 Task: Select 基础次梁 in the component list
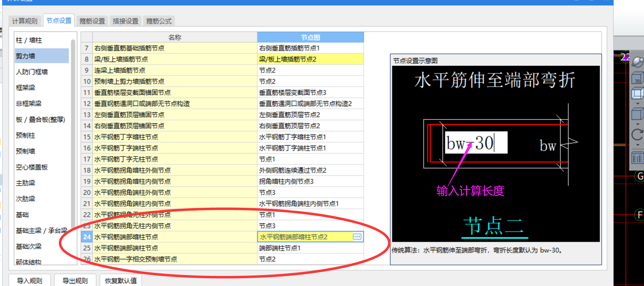(42, 246)
